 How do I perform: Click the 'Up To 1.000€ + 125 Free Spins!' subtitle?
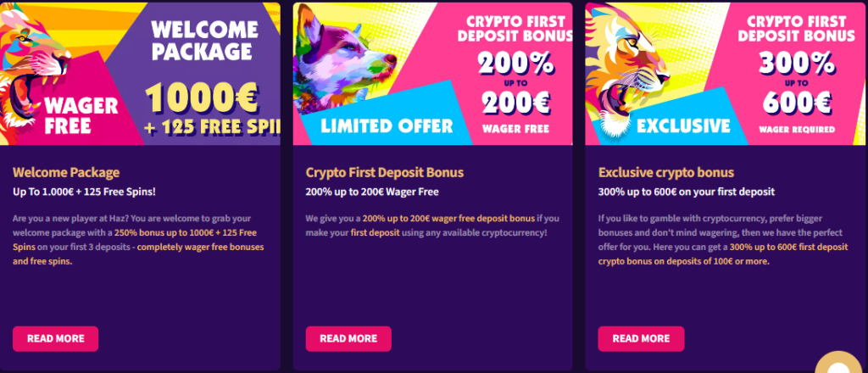click(x=84, y=192)
